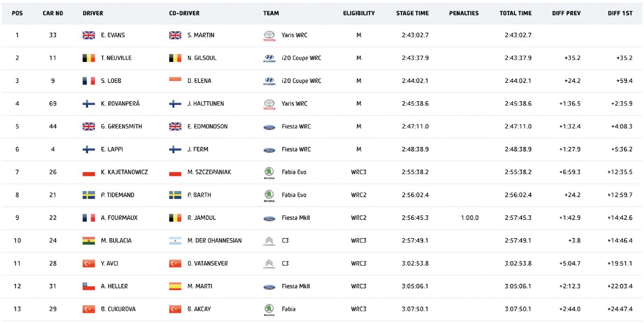Click the Toyota logo in Evans's row
Screen dimensions: 644x323
269,36
